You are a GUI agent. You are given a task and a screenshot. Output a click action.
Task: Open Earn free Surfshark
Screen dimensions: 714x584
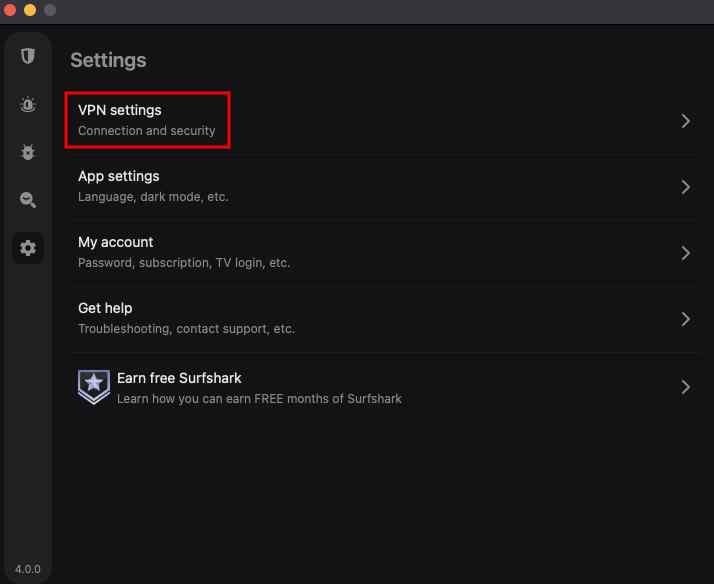coord(384,387)
